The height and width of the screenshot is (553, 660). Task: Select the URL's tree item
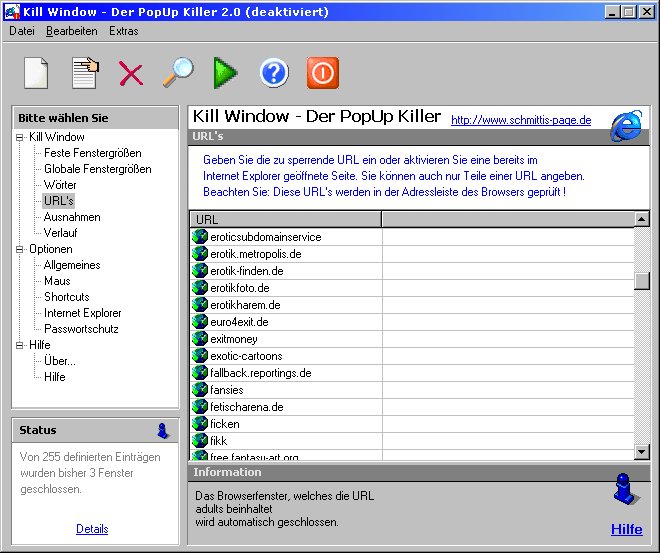point(59,201)
